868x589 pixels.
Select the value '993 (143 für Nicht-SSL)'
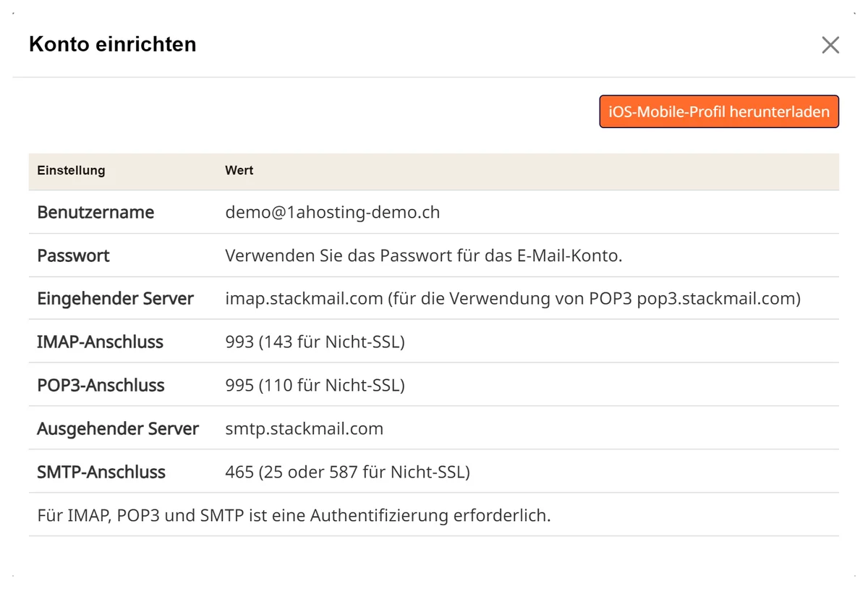(315, 342)
